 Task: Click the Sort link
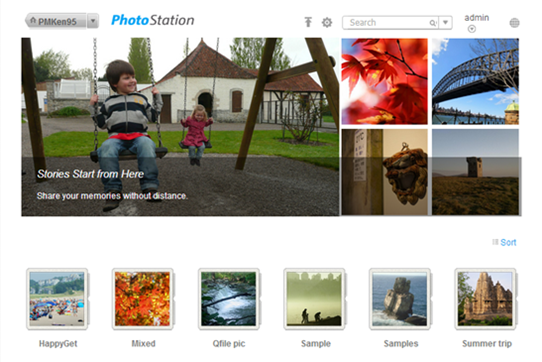(508, 242)
